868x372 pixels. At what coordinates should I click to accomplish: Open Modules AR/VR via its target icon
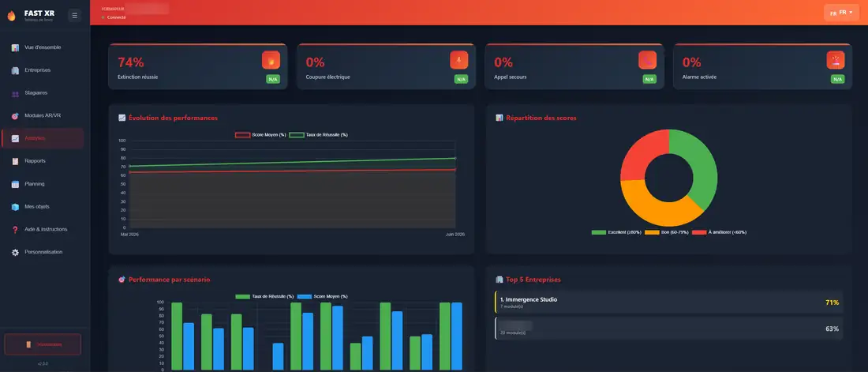click(x=15, y=116)
